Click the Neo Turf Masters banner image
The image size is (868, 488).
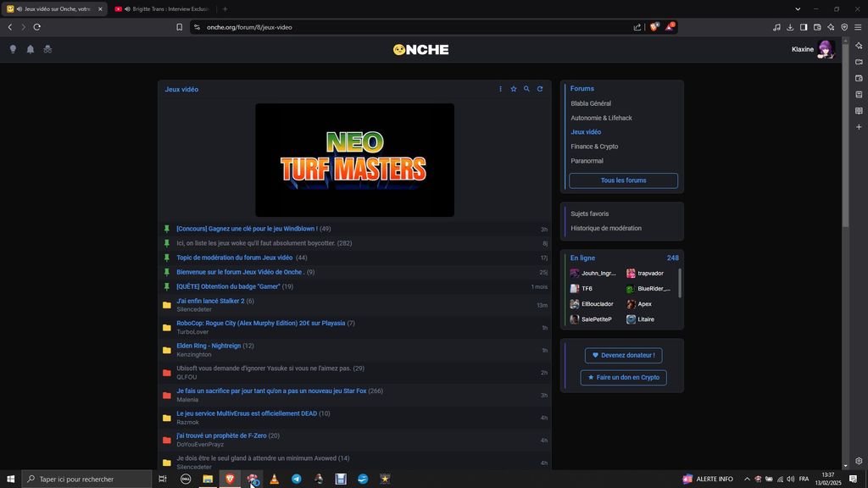355,160
